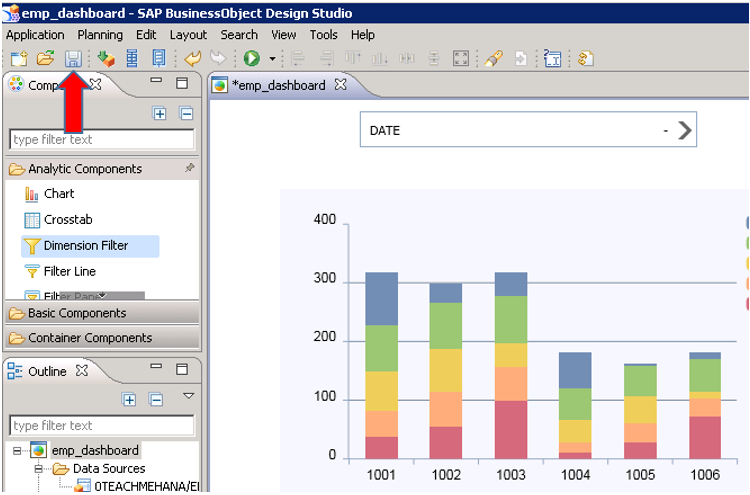The width and height of the screenshot is (750, 495).
Task: Expand all in the Components panel
Action: pos(159,113)
